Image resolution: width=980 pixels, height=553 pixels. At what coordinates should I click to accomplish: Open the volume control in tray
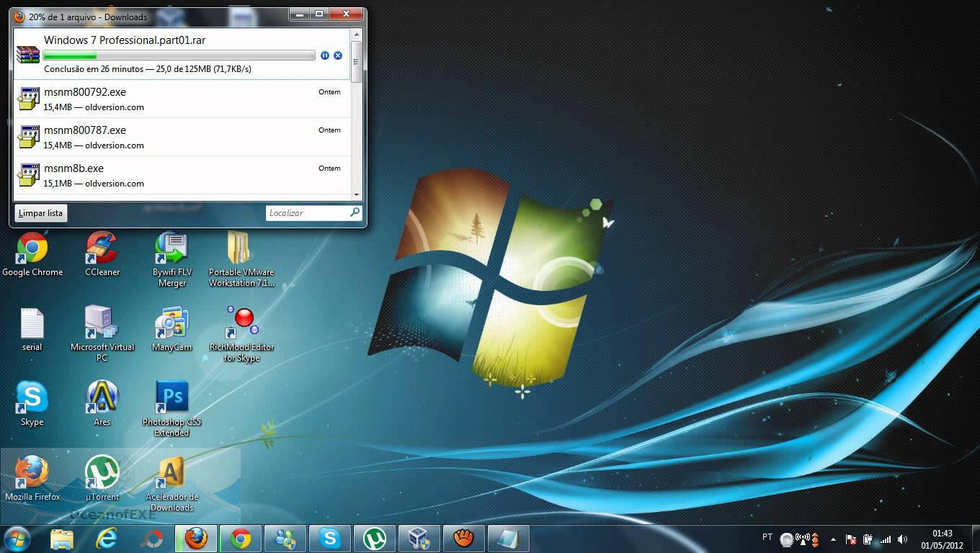[903, 539]
